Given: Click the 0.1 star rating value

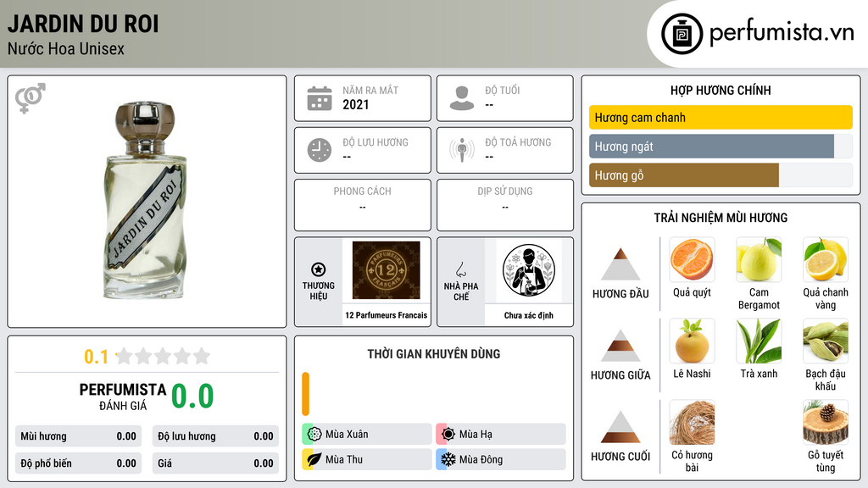Looking at the screenshot, I should (x=96, y=357).
